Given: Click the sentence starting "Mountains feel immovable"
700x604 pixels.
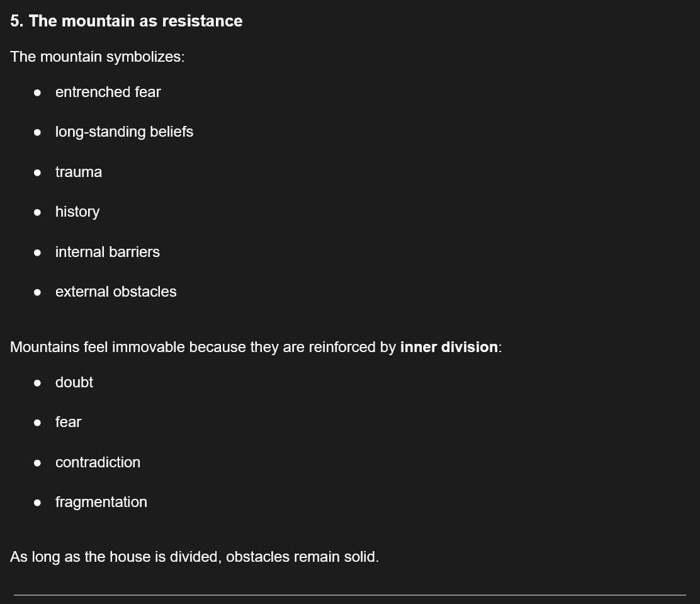Looking at the screenshot, I should (201, 347).
